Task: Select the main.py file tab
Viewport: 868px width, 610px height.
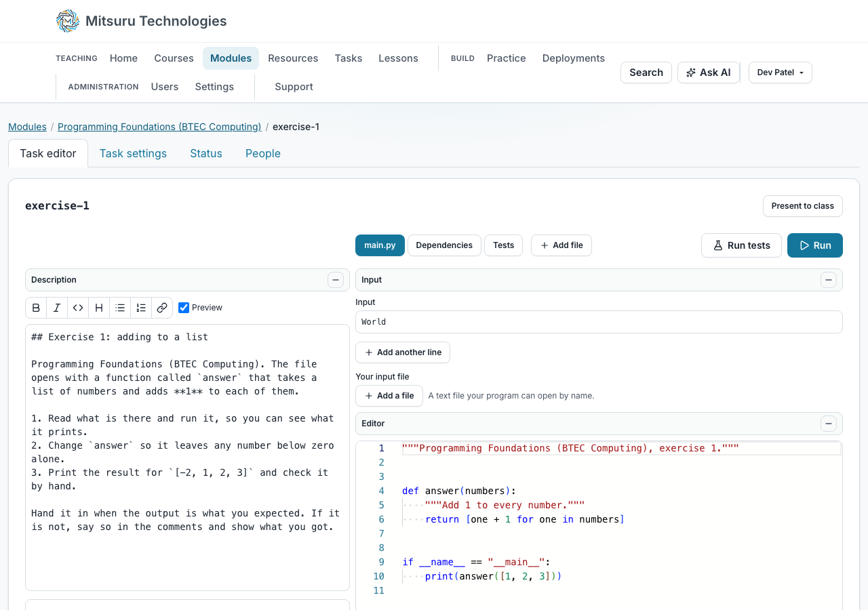Action: (380, 245)
